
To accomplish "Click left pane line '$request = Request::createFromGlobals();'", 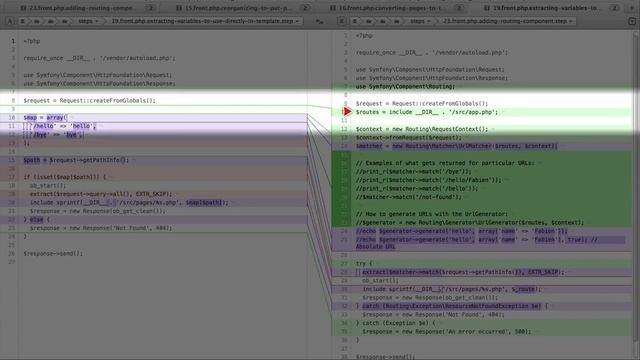I will click(x=89, y=100).
